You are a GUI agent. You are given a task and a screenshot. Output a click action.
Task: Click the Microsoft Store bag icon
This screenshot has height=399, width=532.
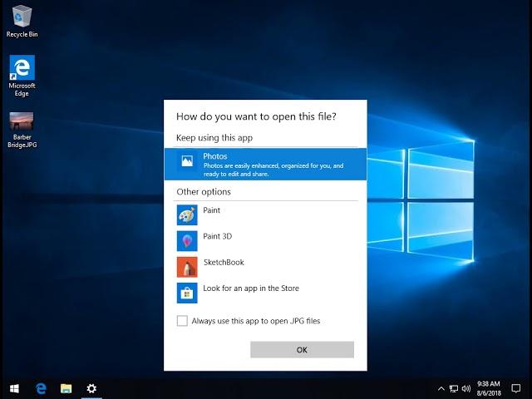187,293
